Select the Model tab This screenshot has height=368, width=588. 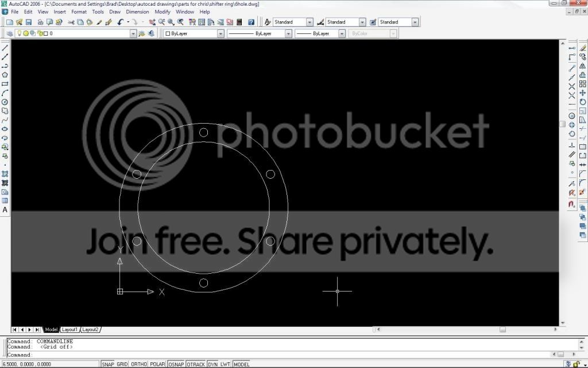point(51,329)
